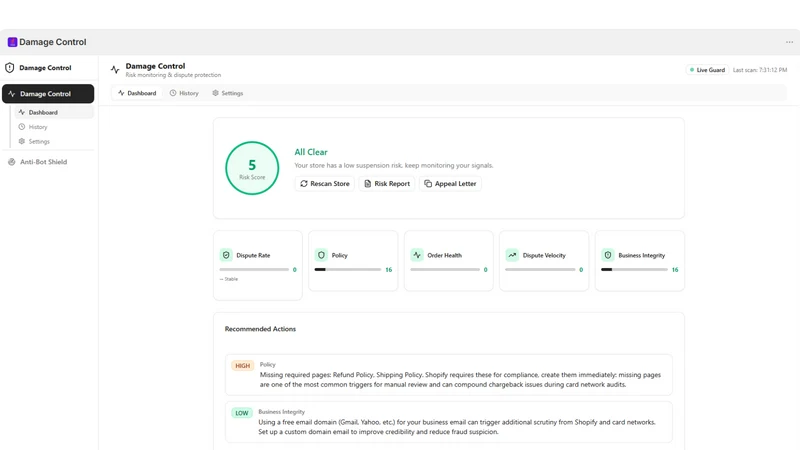The image size is (800, 450).
Task: Click the purple Damage Control app logo
Action: [12, 42]
